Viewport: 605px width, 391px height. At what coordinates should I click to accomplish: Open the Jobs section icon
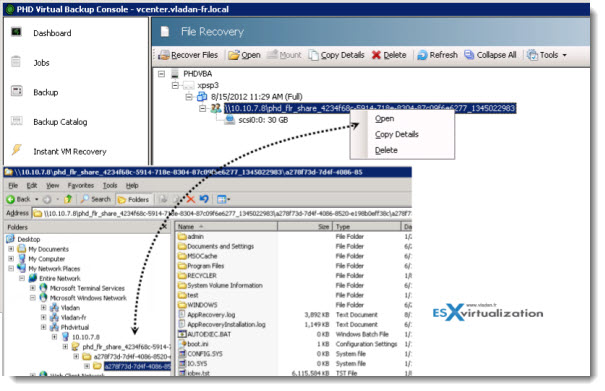point(16,62)
